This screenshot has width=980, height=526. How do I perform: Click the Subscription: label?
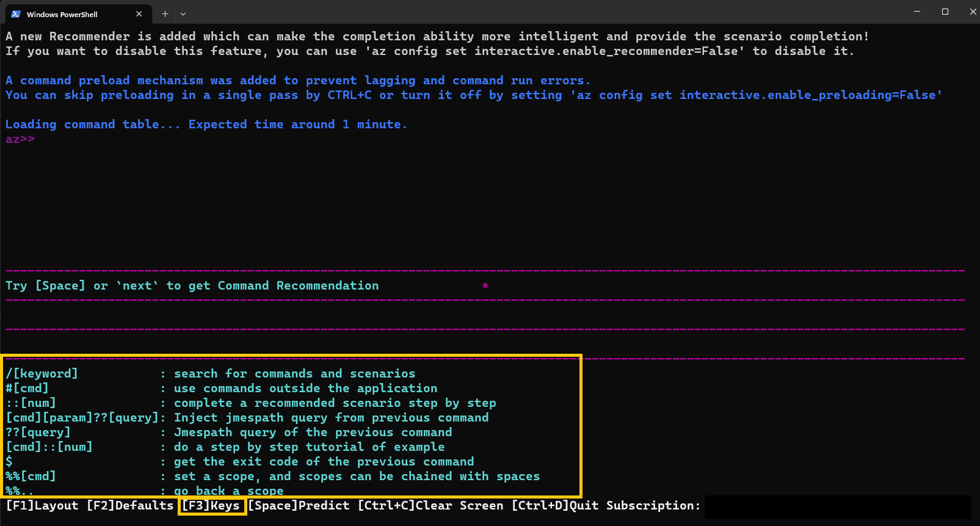[653, 506]
